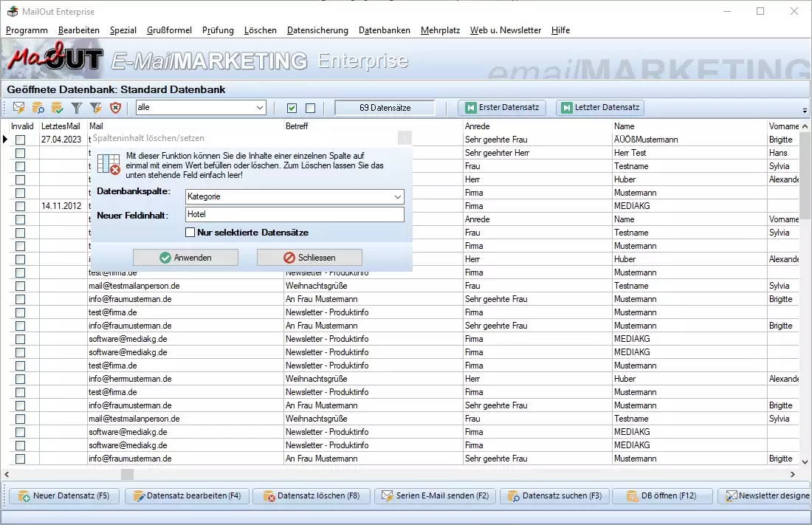Screen dimensions: 812x525
Task: Enable 'Nur selektierte Datensätze' checkbox
Action: tap(190, 233)
